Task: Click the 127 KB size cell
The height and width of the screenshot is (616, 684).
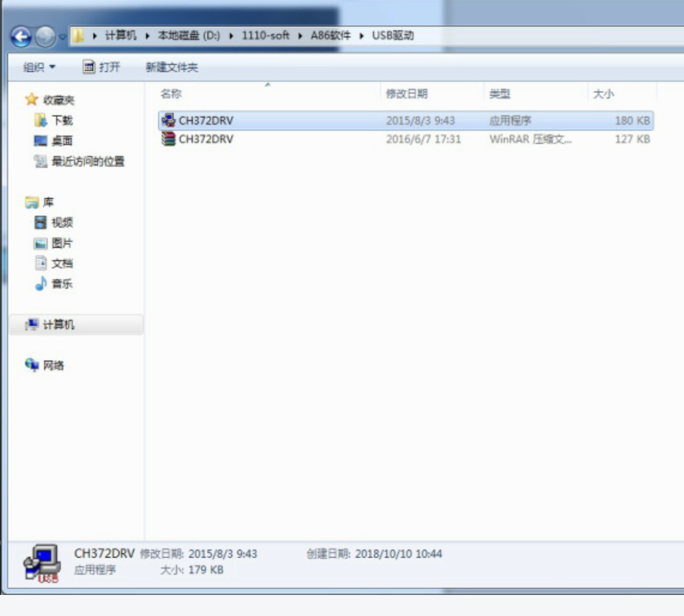Action: click(x=633, y=139)
